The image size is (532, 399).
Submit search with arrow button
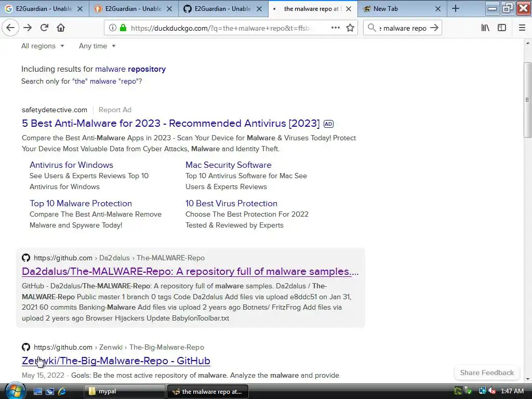click(x=434, y=28)
